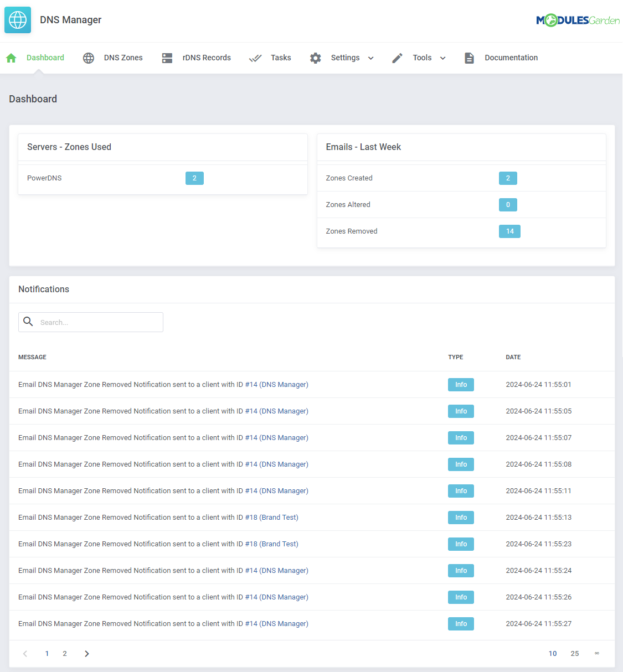The image size is (623, 672).
Task: Show 10 notifications per page
Action: (x=553, y=654)
